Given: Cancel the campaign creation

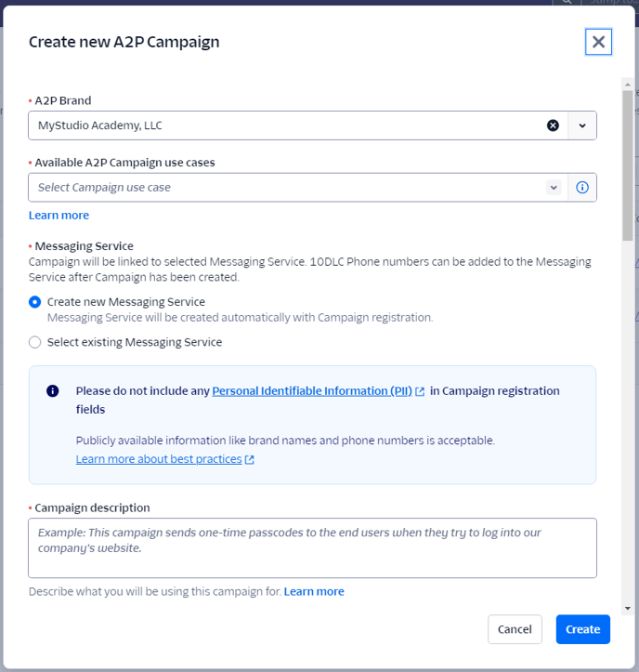Looking at the screenshot, I should pos(515,629).
